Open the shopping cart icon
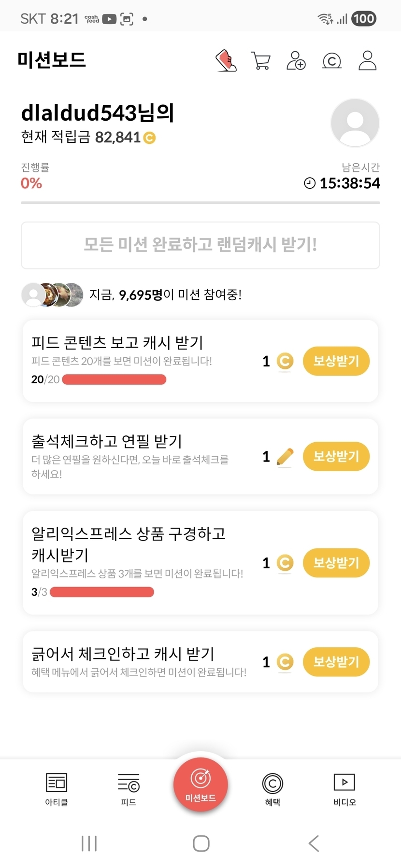The image size is (401, 868). coord(261,61)
